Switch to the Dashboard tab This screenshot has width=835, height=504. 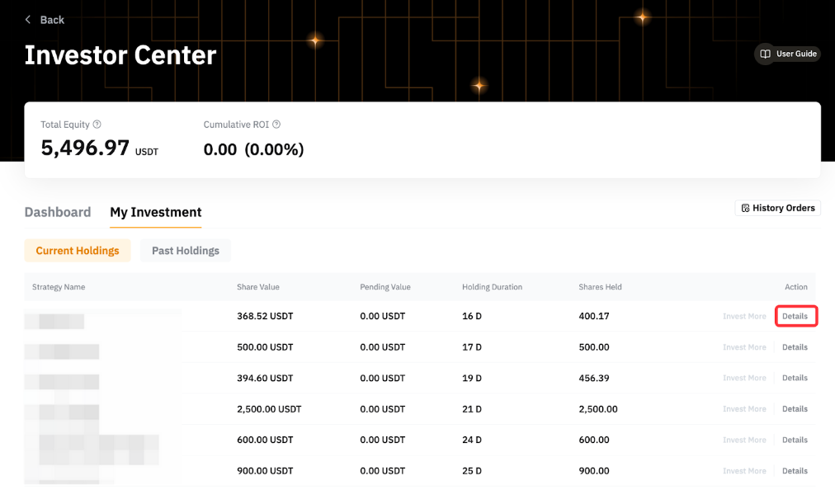(x=58, y=212)
